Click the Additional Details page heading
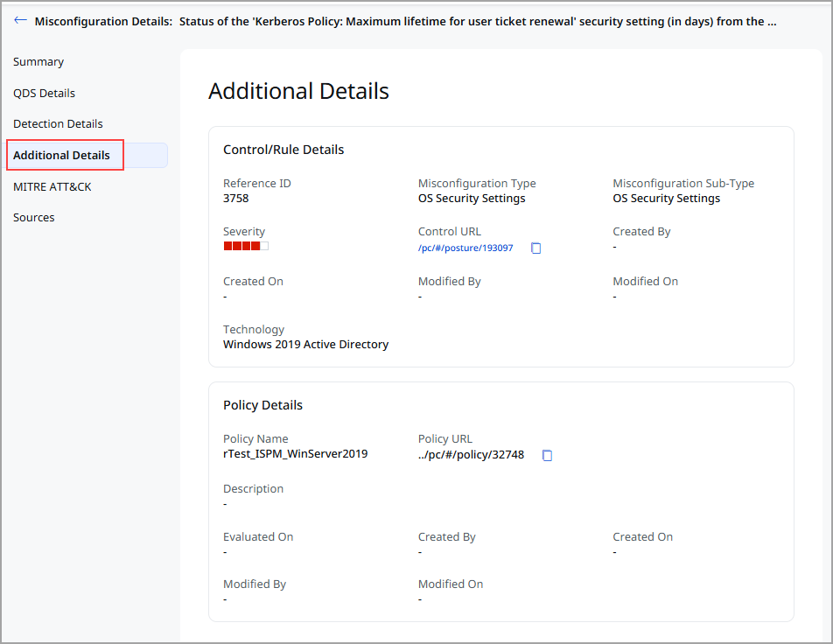Viewport: 833px width, 644px height. click(x=298, y=91)
